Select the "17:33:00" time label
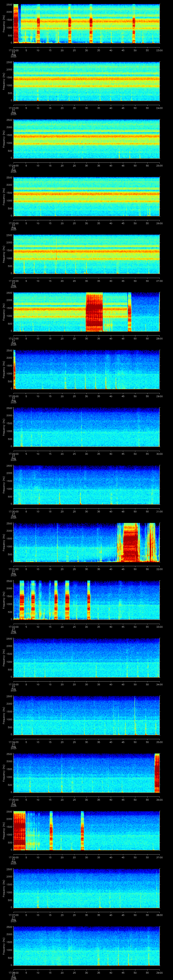The height and width of the screenshot is (980, 173). [x=13, y=684]
